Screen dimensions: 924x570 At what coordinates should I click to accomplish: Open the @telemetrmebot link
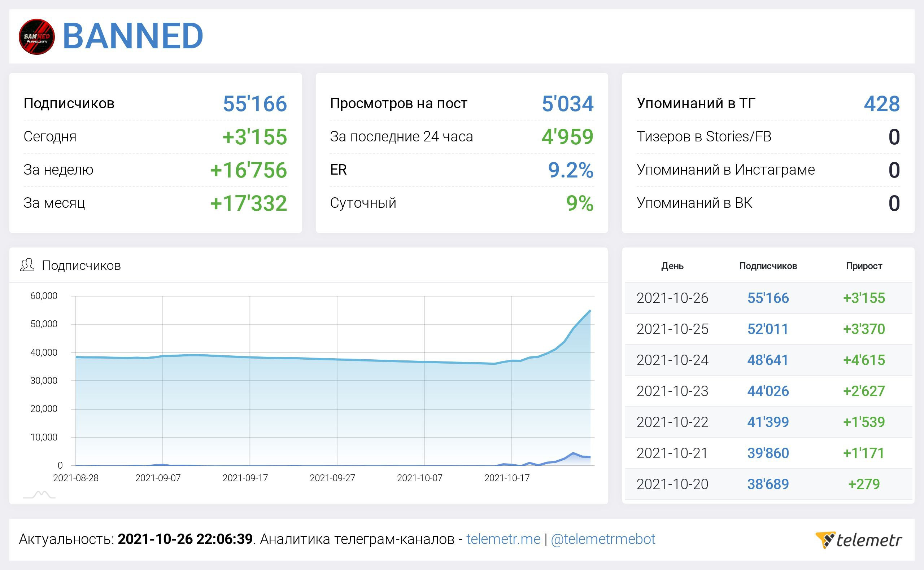(x=603, y=539)
